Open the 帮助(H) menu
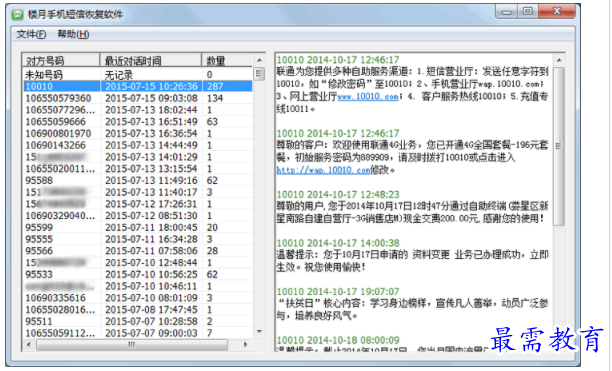Viewport: 612px width, 371px height. pyautogui.click(x=73, y=34)
